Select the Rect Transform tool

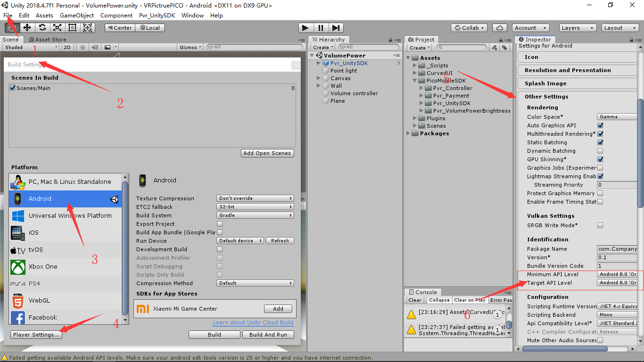[72, 27]
